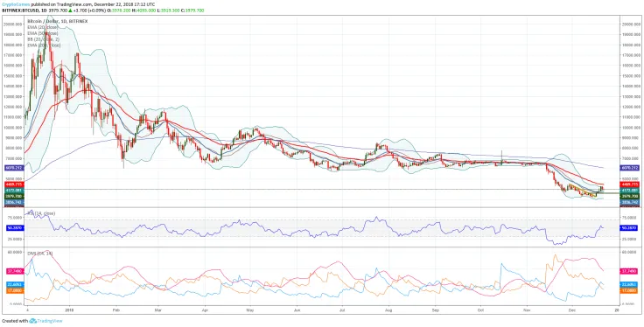The height and width of the screenshot is (327, 644).
Task: Click the Dec label on the time axis
Action: coord(571,311)
